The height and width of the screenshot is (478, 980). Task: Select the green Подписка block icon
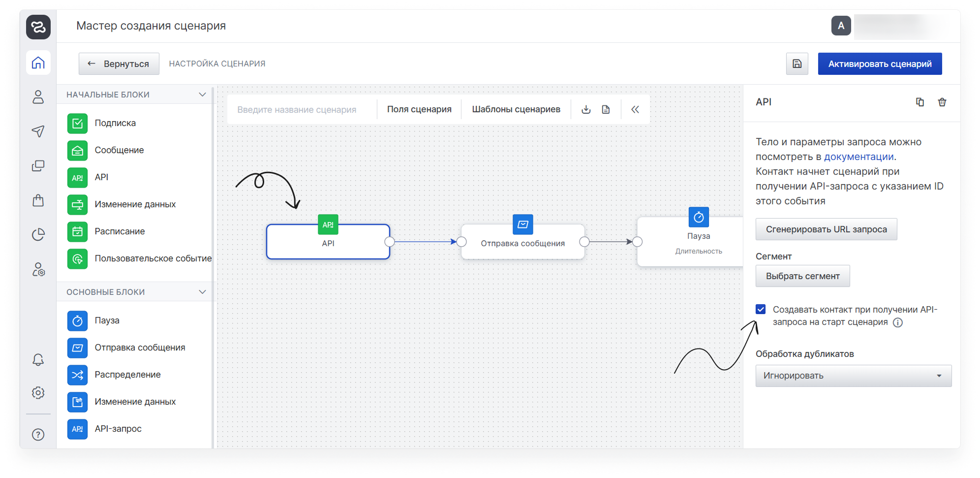(77, 123)
